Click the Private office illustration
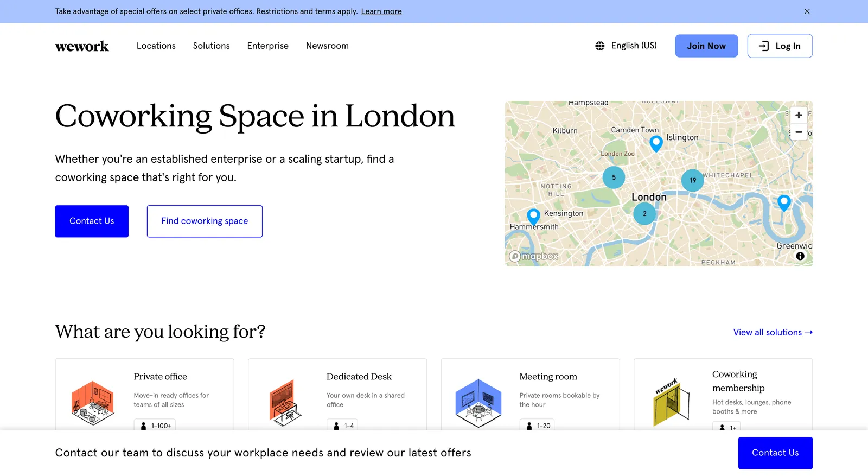 pyautogui.click(x=93, y=403)
